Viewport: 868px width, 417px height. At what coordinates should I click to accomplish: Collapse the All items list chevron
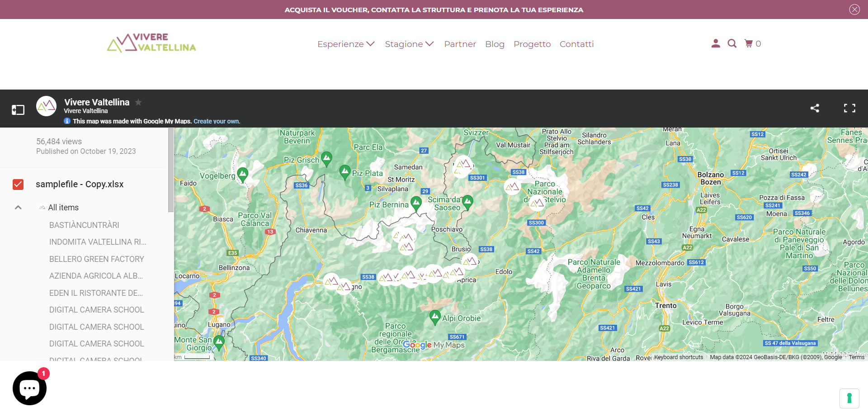18,208
